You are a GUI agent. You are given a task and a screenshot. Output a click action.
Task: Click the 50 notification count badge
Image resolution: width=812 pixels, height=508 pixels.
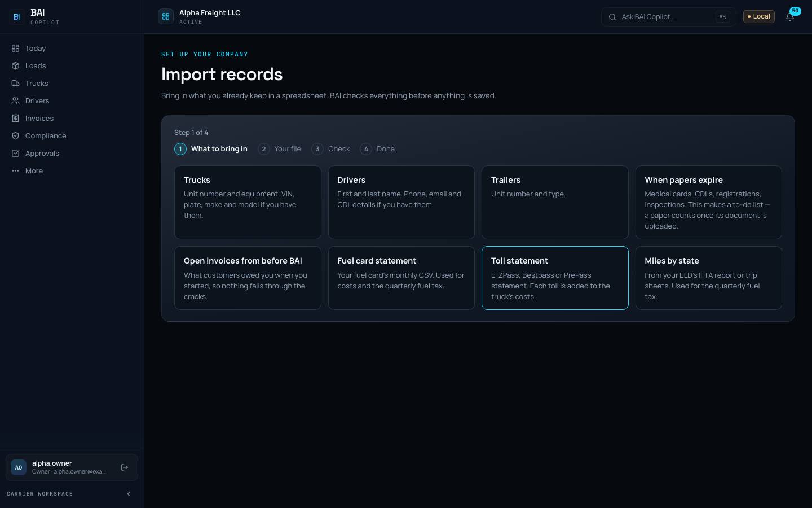(x=795, y=11)
